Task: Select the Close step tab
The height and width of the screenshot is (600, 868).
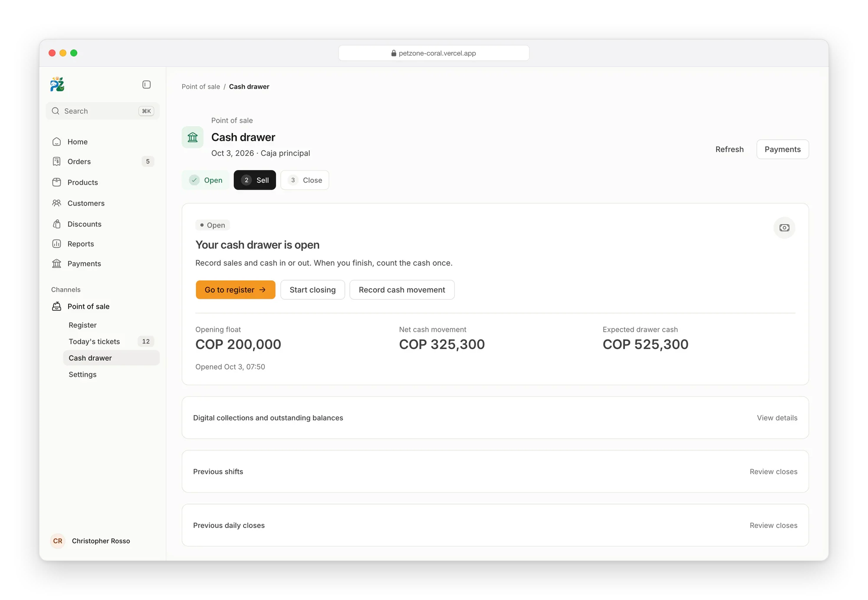Action: 305,180
